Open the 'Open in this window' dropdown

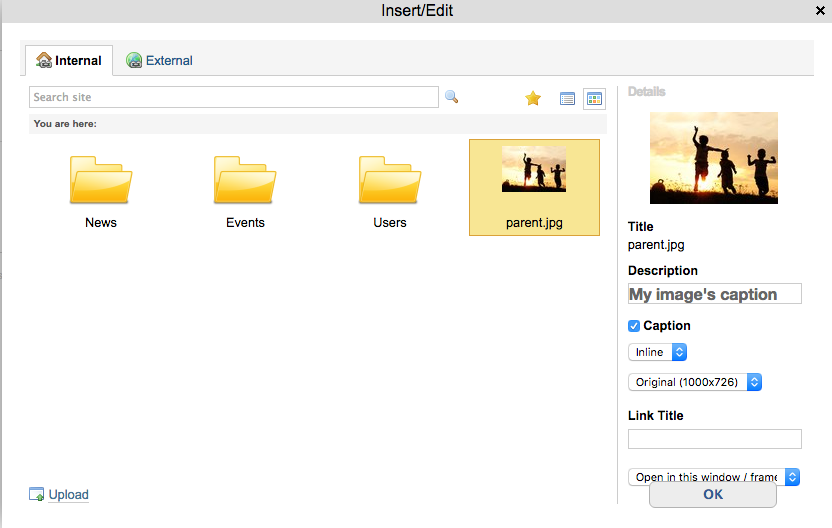click(714, 477)
